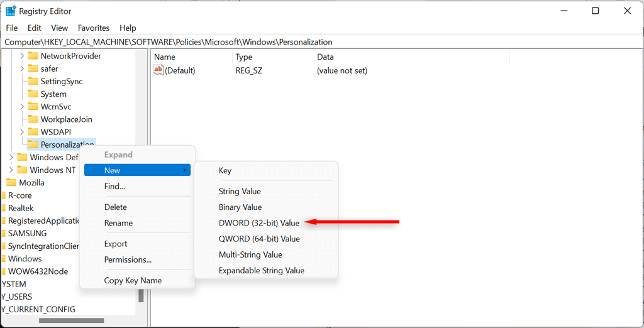Click the NetworkProvider folder icon
644x328 pixels.
tap(33, 56)
